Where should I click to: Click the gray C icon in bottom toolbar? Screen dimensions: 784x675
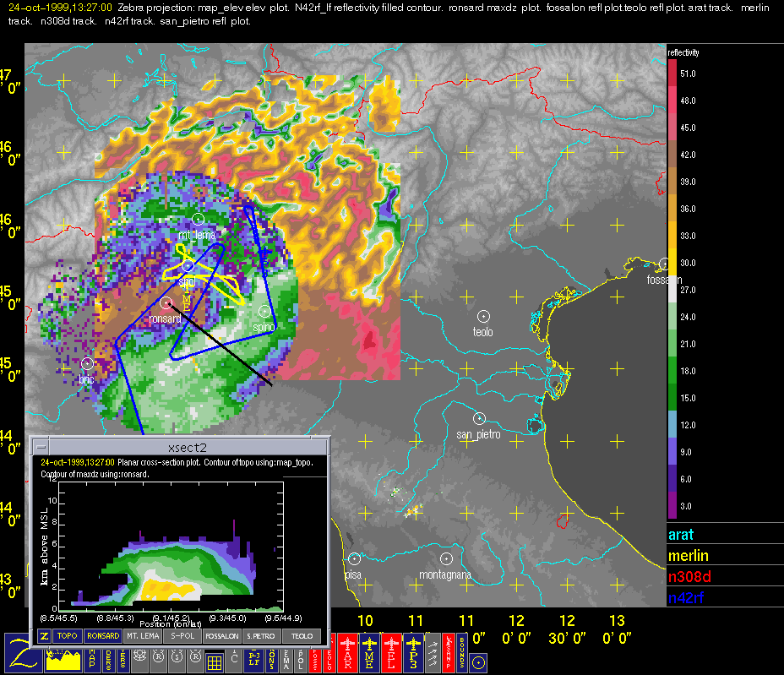[235, 660]
